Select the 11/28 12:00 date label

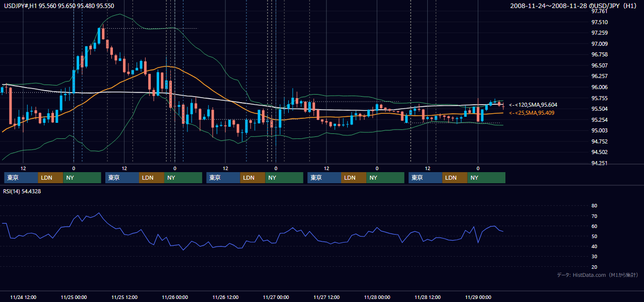coord(427,297)
